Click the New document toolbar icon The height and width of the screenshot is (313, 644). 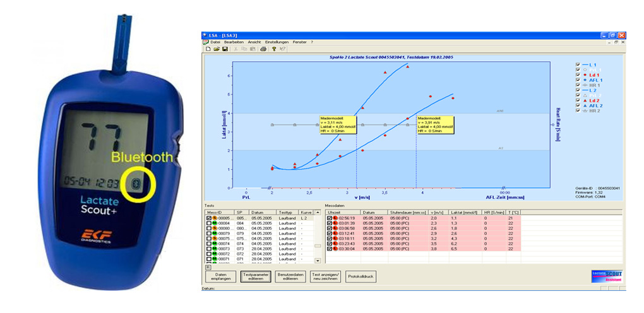pyautogui.click(x=208, y=49)
